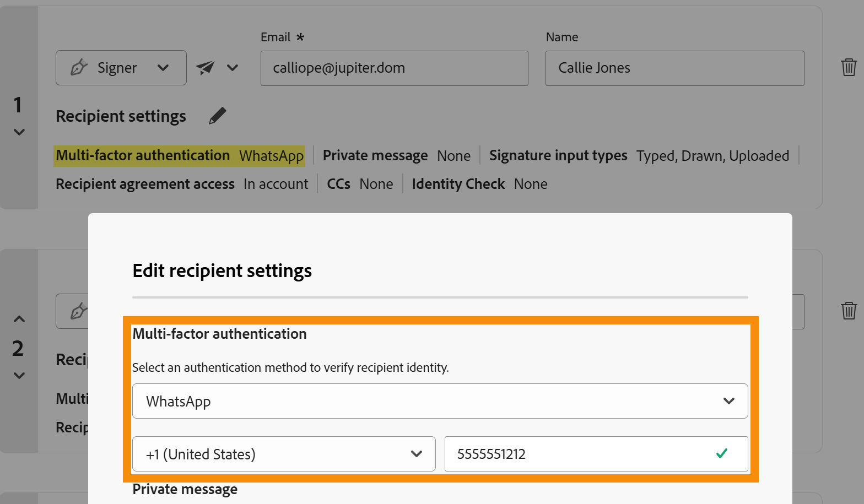The image size is (864, 504).
Task: Open the Signer role dropdown
Action: tap(163, 68)
